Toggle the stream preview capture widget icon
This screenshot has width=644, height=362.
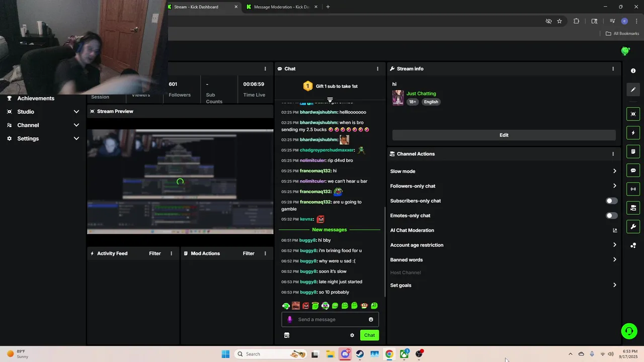(x=633, y=114)
